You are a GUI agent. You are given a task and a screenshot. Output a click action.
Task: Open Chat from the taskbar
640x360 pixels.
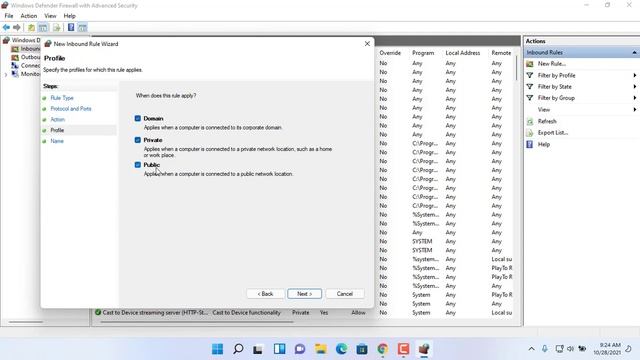pyautogui.click(x=300, y=349)
